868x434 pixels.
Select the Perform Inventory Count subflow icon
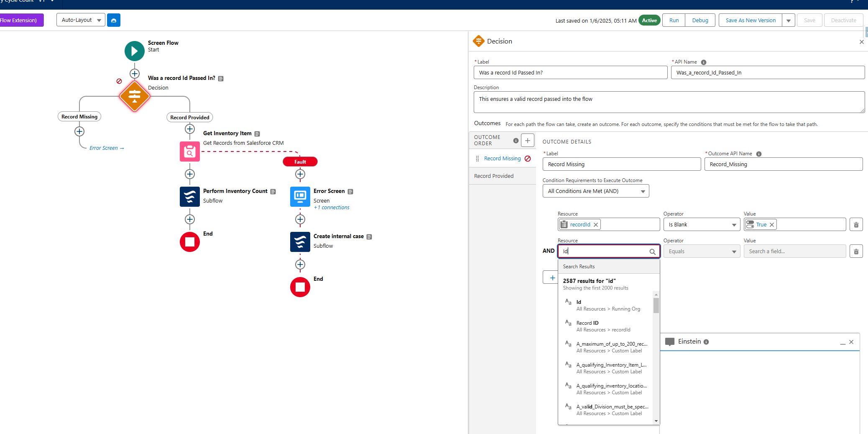point(189,197)
